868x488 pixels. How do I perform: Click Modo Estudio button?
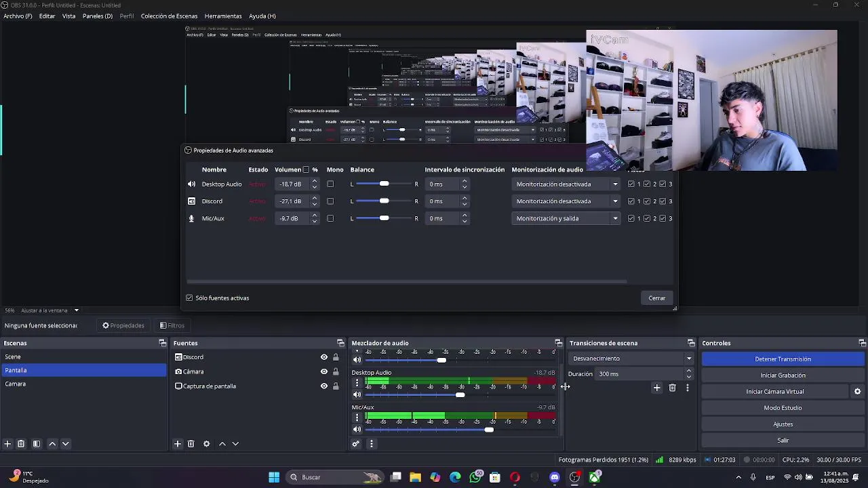tap(783, 408)
